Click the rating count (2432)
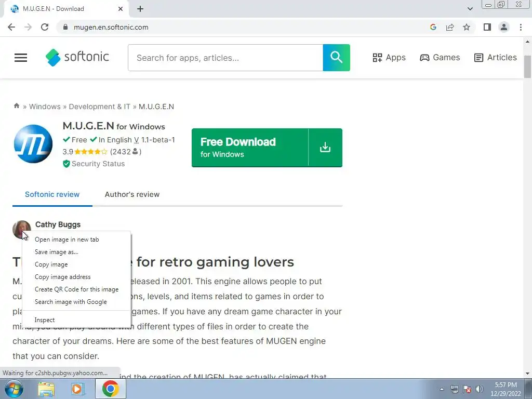This screenshot has height=399, width=532. click(126, 152)
